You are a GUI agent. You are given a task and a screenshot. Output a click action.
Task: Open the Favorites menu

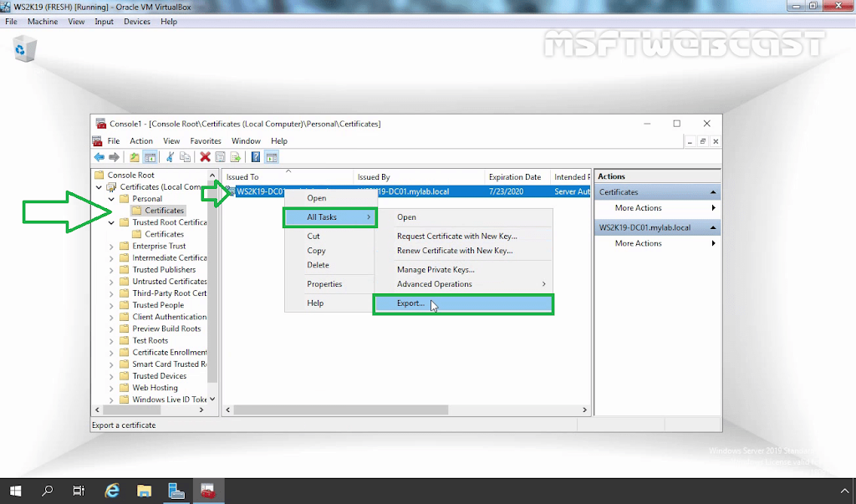206,141
